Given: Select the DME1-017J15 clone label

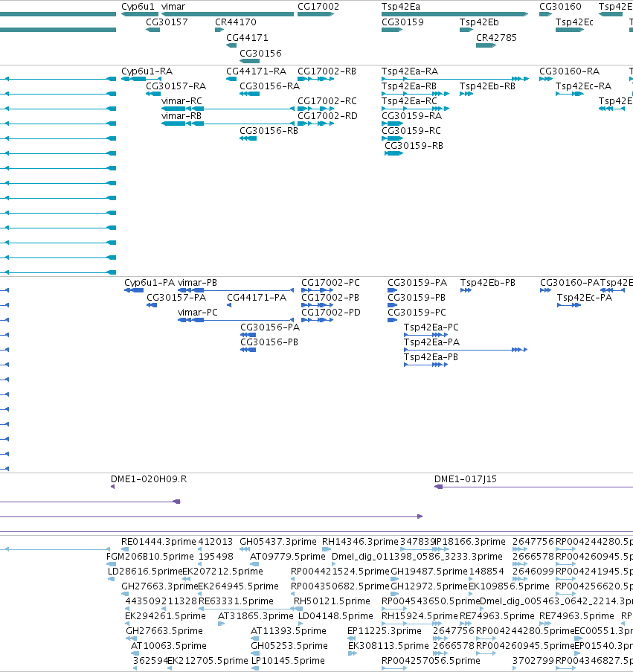Looking at the screenshot, I should pyautogui.click(x=466, y=479).
